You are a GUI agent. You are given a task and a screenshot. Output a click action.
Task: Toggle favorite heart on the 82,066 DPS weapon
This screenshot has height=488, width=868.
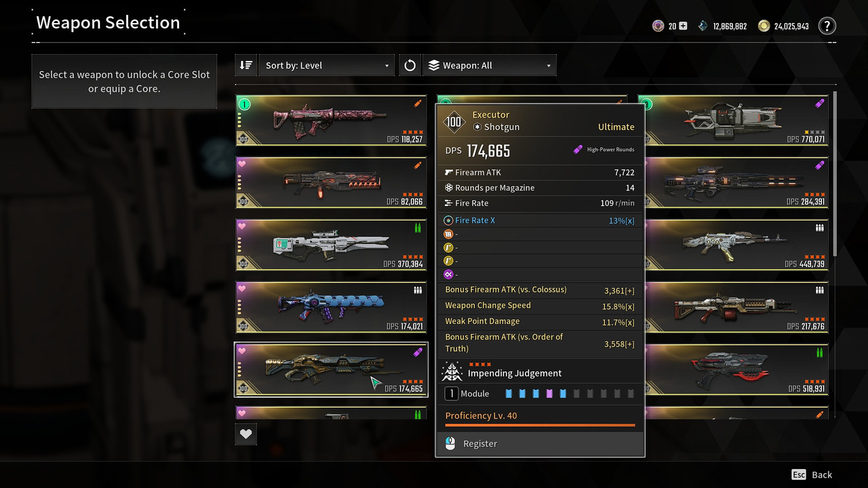[241, 163]
